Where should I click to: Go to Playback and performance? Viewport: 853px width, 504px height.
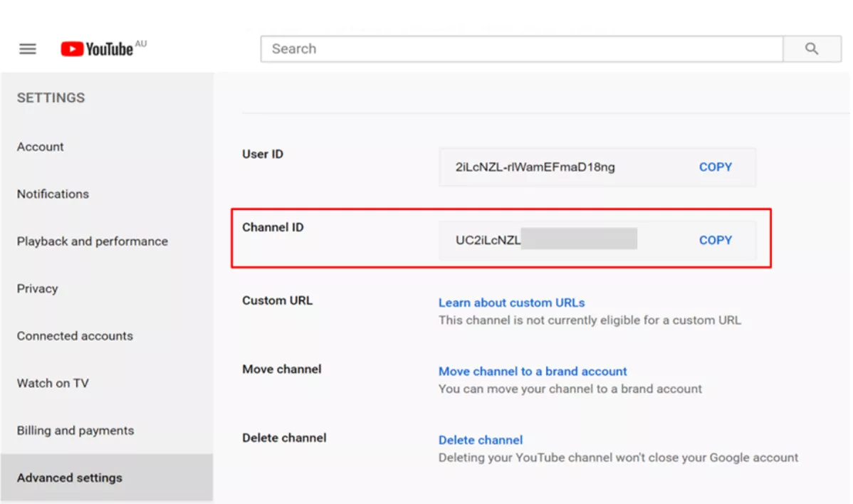pos(93,241)
